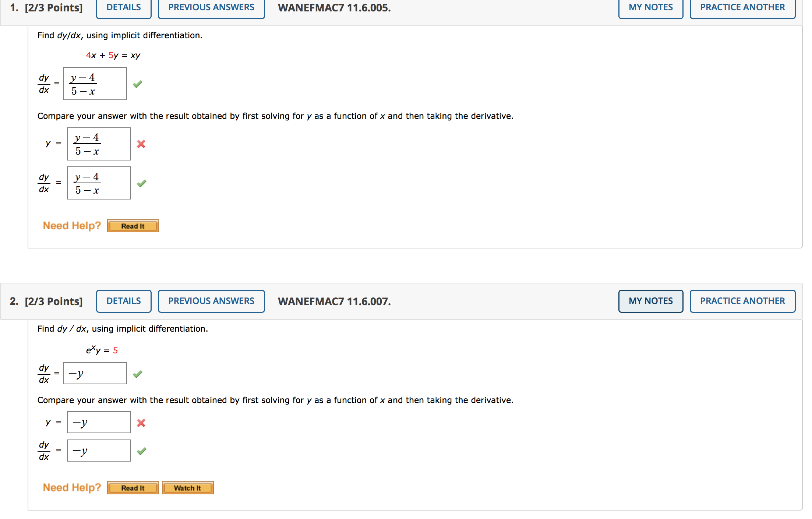Open MY NOTES for WANEFMAC7 11.6.005
Viewport: 812px width, 519px height.
(x=650, y=7)
